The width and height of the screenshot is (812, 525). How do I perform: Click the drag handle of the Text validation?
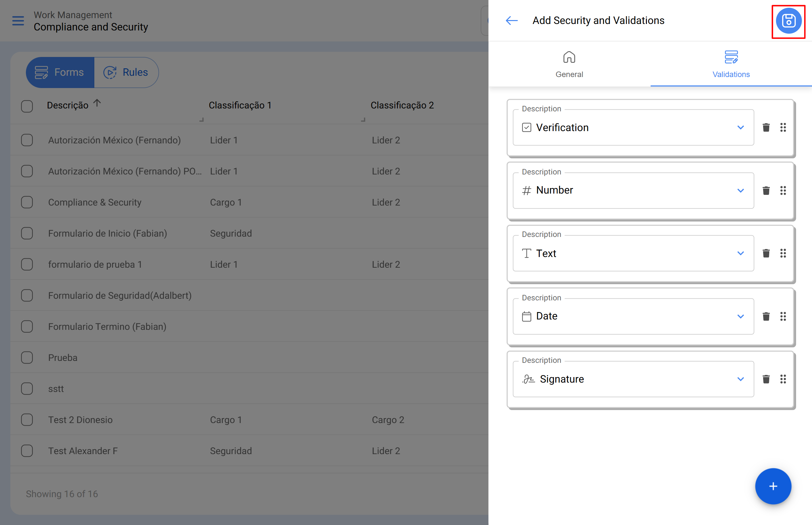(x=783, y=253)
